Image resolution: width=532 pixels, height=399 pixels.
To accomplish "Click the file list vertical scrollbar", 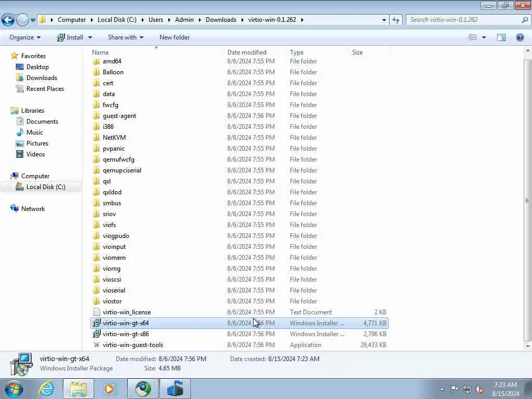I will (x=527, y=200).
